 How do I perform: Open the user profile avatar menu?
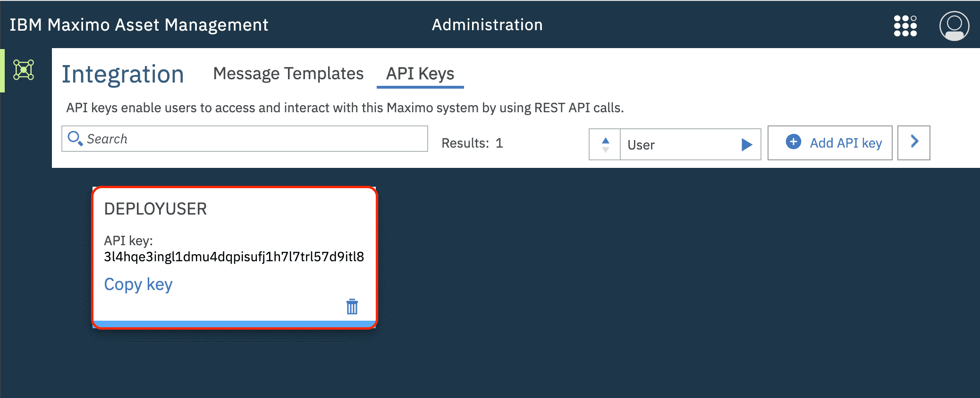tap(954, 26)
